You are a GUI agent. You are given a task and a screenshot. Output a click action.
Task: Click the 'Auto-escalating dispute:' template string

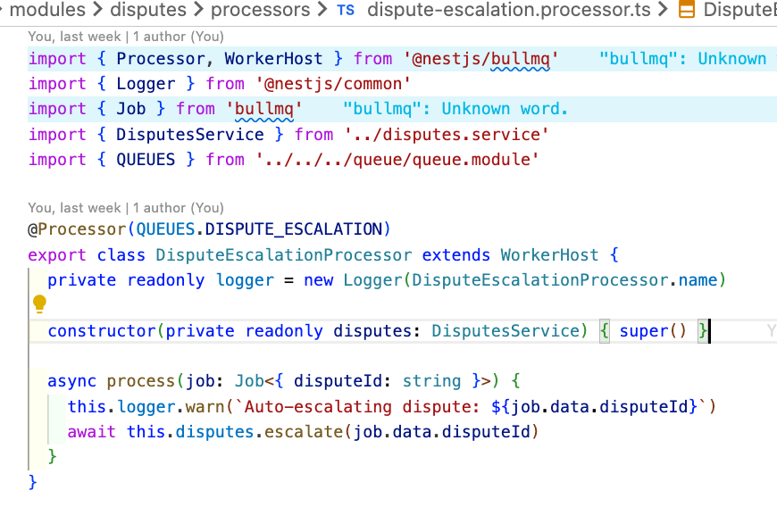pyautogui.click(x=363, y=407)
